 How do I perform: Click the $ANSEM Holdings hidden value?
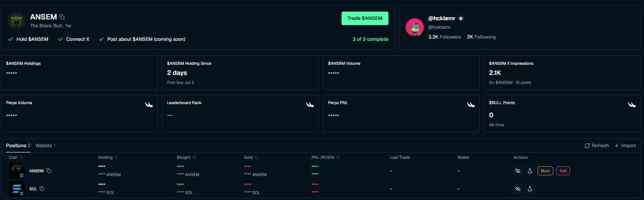[x=11, y=73]
